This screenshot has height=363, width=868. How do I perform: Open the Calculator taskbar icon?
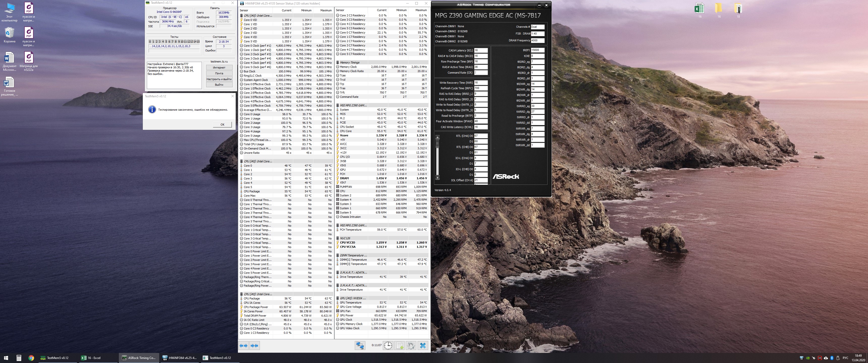19,358
